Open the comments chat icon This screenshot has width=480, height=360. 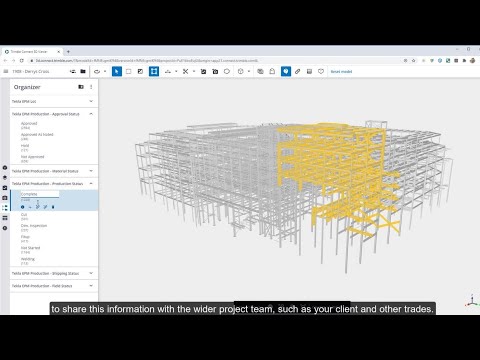261,71
